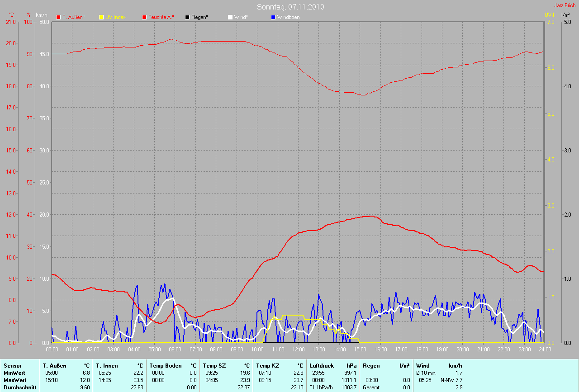
Task: Click the chart title Sonntag, 07.11.2010
Action: 290,7
